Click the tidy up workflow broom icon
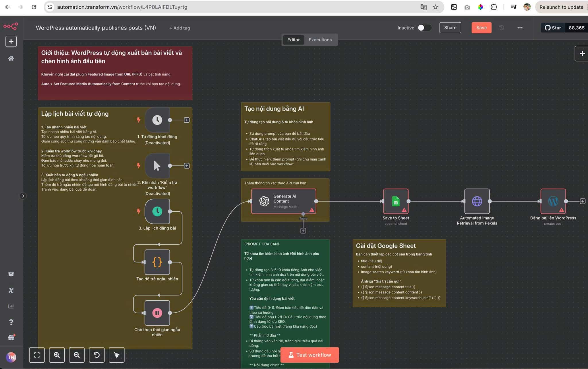588x369 pixels. [117, 355]
